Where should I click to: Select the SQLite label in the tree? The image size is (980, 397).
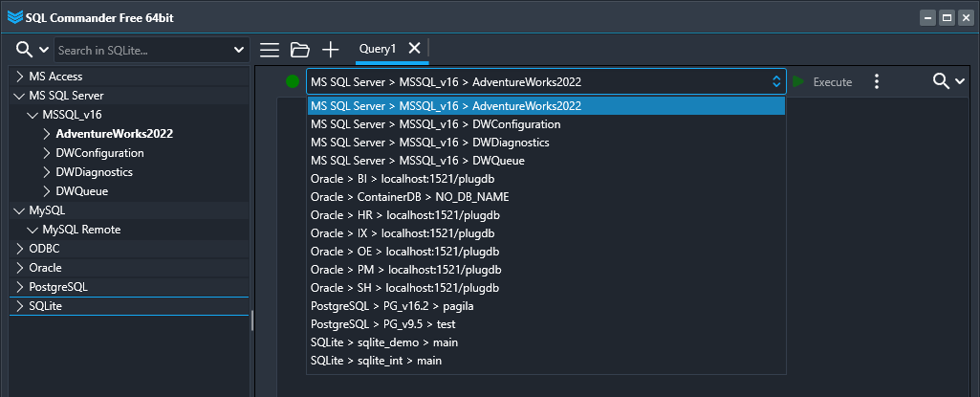(46, 306)
